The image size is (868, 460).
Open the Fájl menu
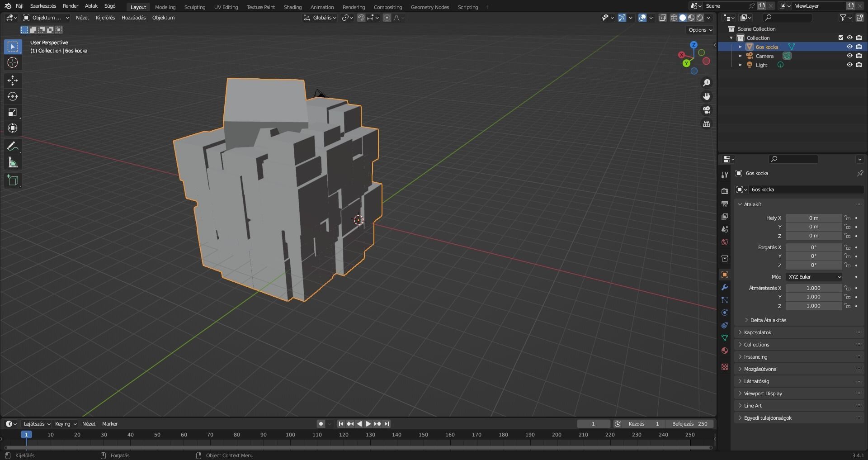pyautogui.click(x=19, y=6)
